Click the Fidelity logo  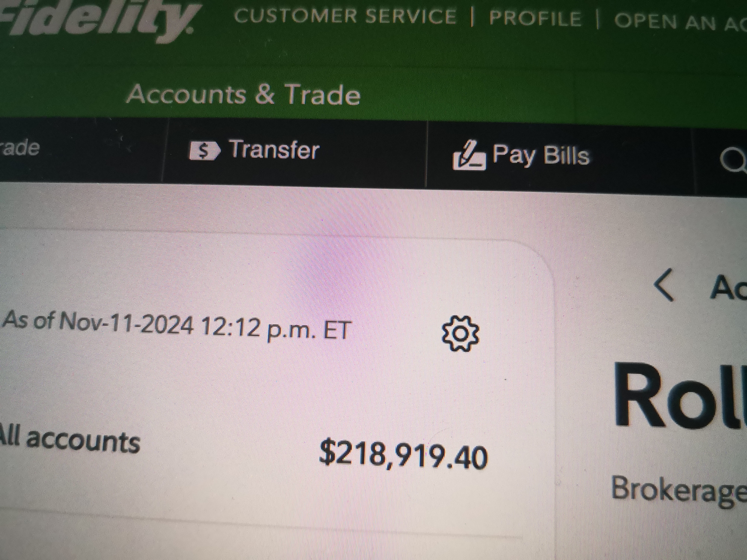[98, 19]
